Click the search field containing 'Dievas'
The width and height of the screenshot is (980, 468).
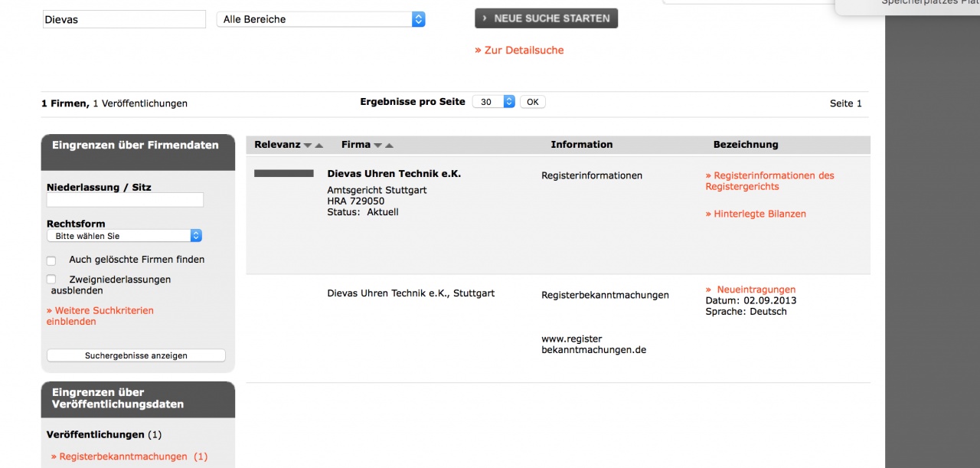124,20
